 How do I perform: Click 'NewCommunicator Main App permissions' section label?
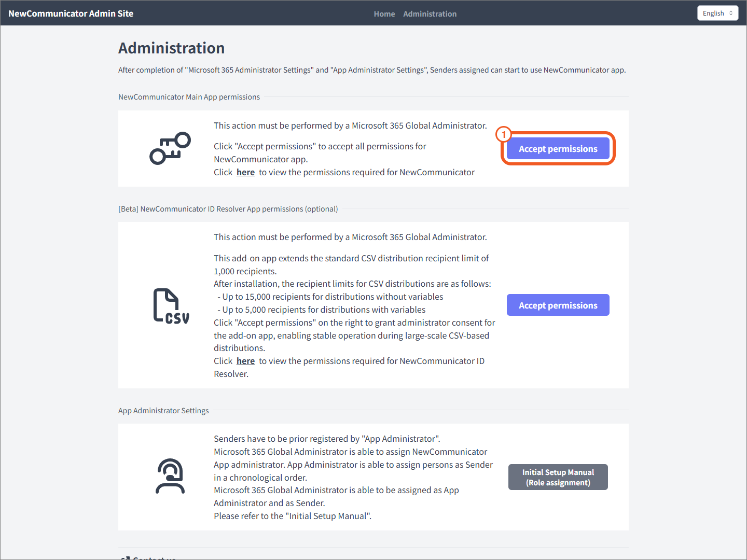[189, 97]
